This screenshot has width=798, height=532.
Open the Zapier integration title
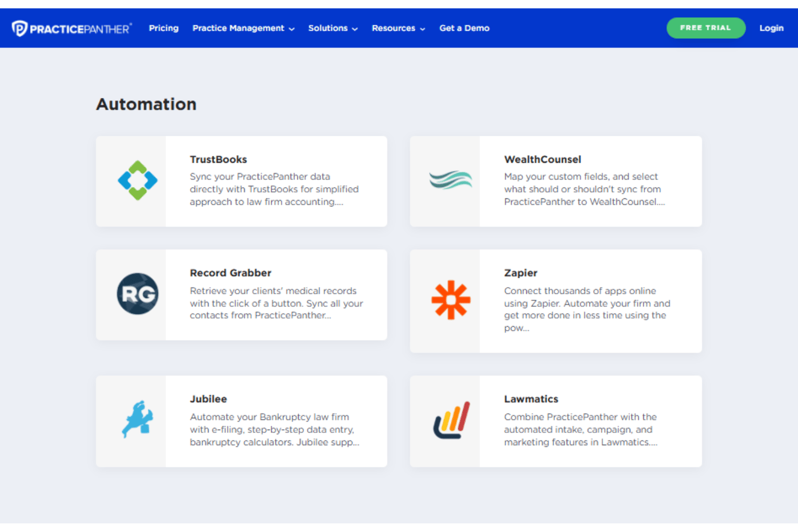tap(520, 273)
